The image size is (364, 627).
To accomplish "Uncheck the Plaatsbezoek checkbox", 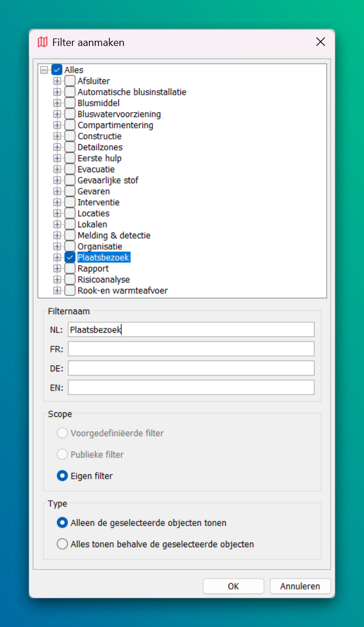I will [69, 257].
